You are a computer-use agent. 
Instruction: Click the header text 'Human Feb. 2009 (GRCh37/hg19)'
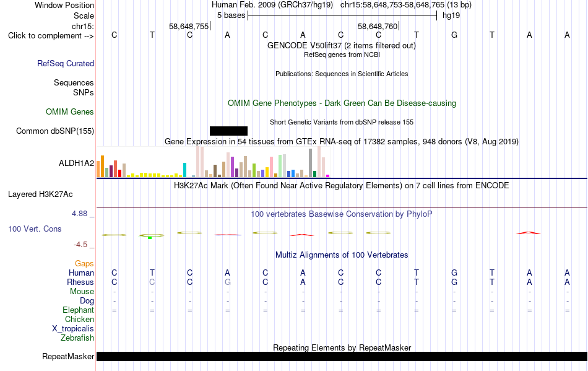(272, 5)
